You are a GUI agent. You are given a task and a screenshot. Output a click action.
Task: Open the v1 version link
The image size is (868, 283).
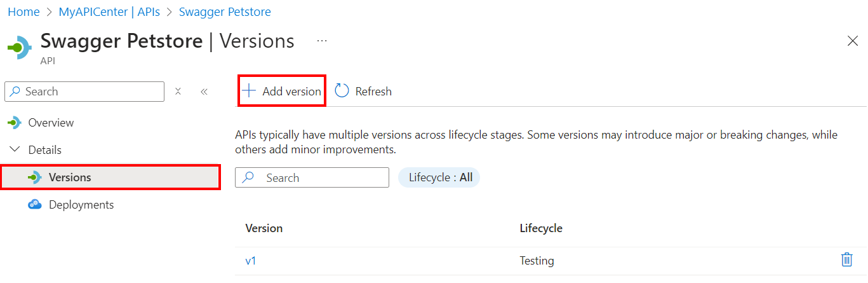coord(251,261)
